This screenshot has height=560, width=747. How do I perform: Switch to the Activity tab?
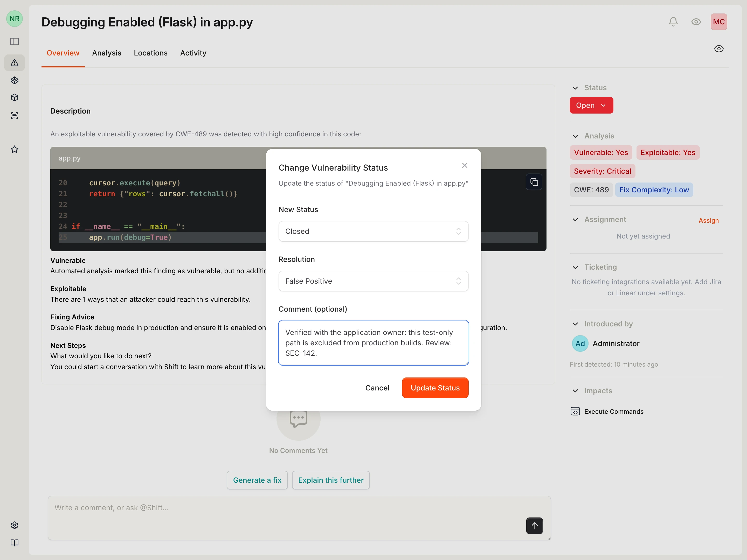pos(193,53)
